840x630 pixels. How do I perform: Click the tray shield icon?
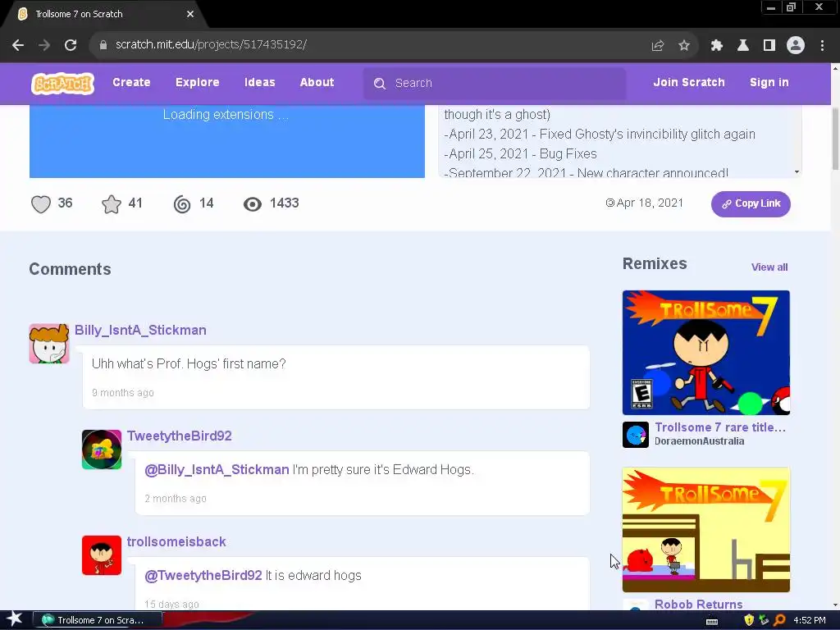click(749, 620)
